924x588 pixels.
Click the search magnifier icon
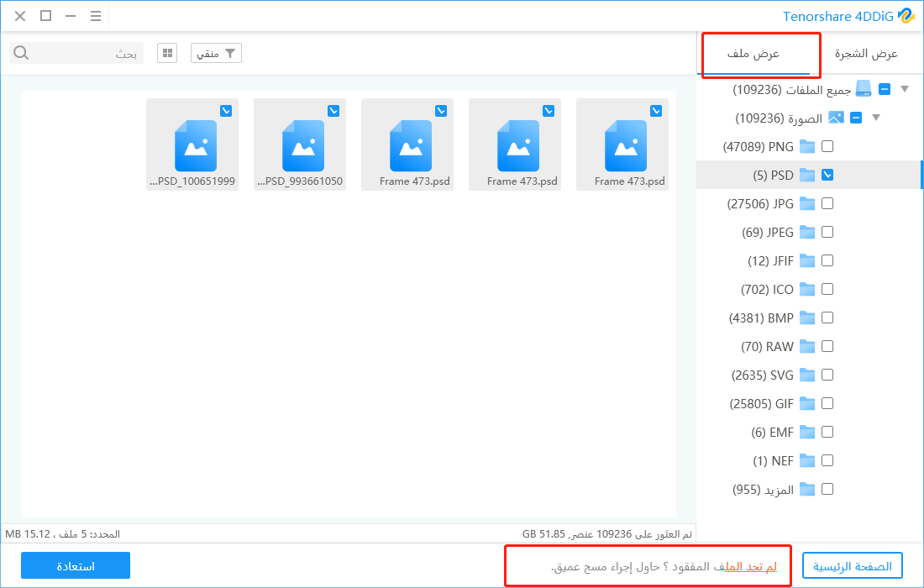(21, 53)
